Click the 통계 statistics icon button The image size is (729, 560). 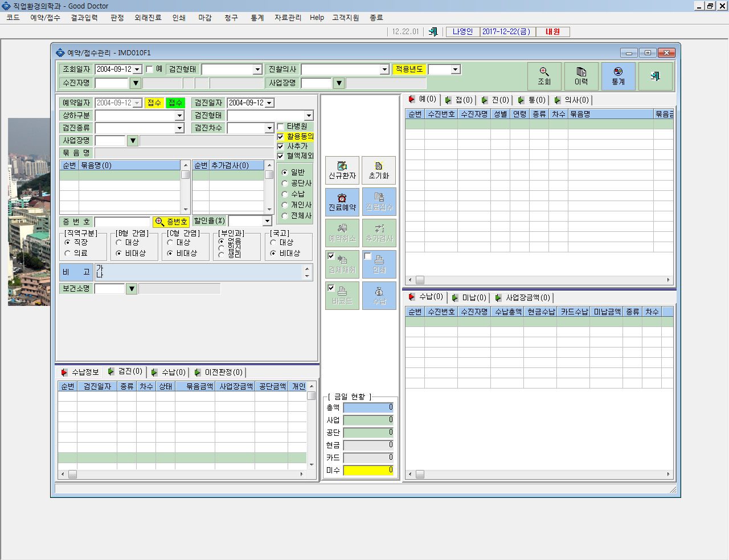618,76
